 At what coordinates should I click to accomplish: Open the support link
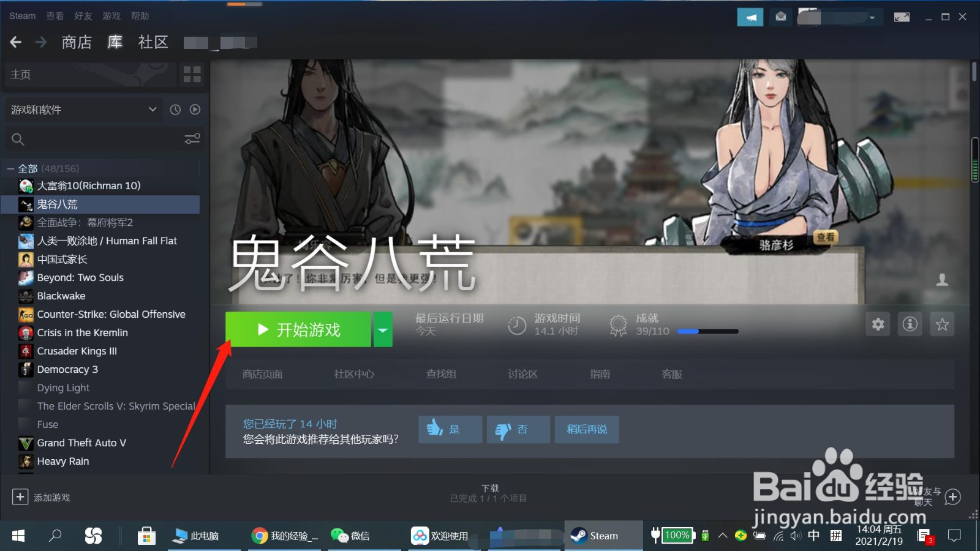[x=672, y=374]
